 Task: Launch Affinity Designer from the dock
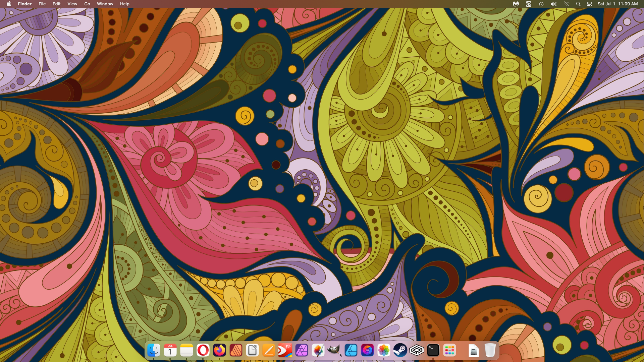(x=351, y=351)
